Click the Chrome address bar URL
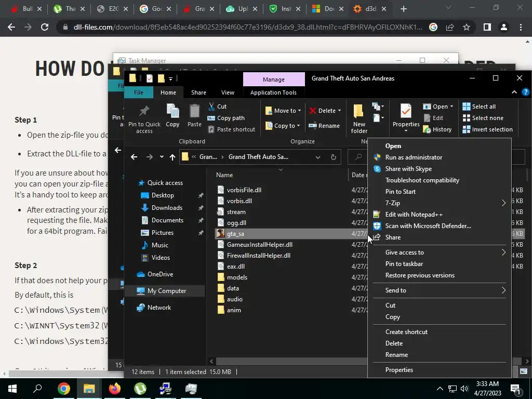This screenshot has height=399, width=532. pyautogui.click(x=248, y=27)
